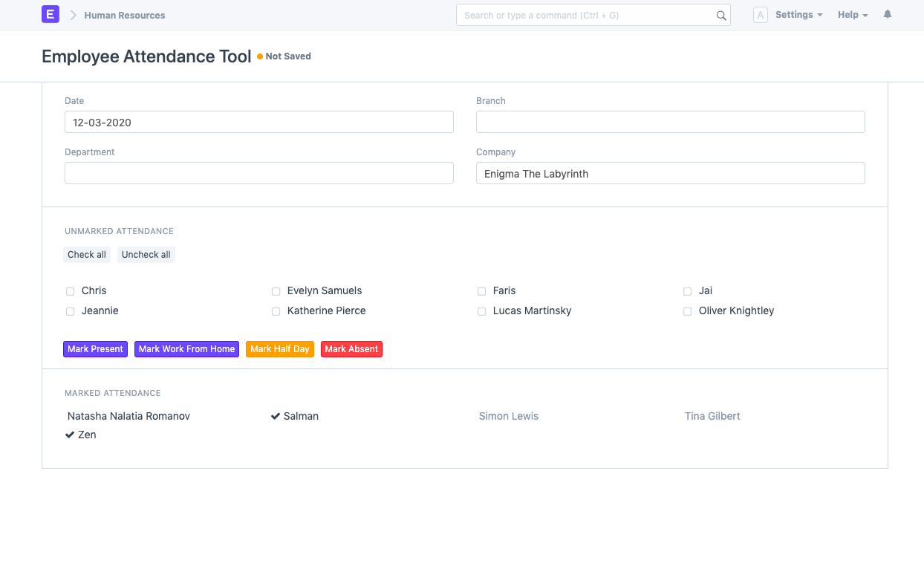The image size is (924, 569).
Task: Click the ERPNext home logo icon
Action: pos(50,14)
